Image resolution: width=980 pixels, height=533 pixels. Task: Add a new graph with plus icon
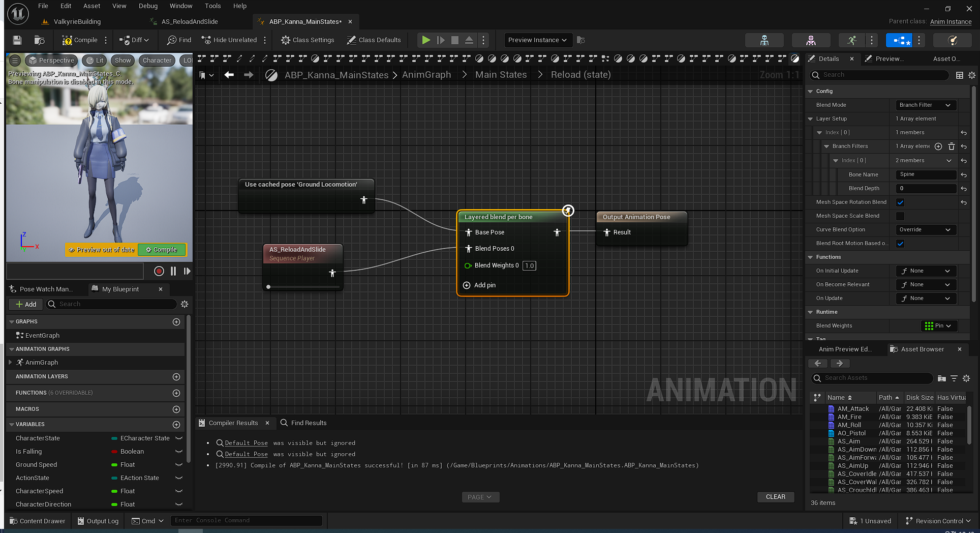pos(176,322)
